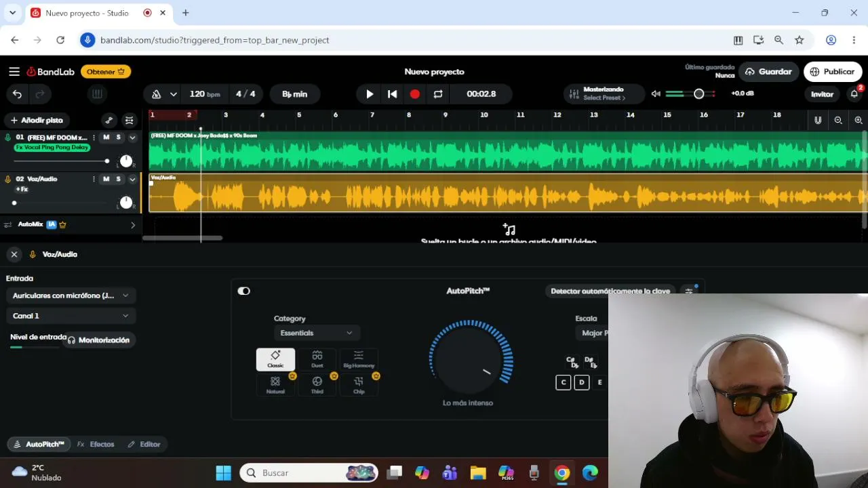Open the automation curve tool
This screenshot has height=488, width=868.
(x=108, y=120)
